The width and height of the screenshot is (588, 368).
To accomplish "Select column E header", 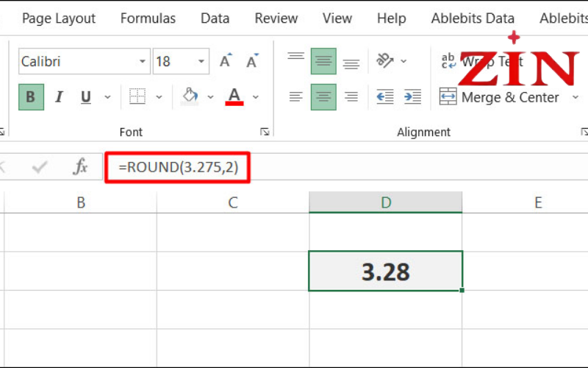I will [538, 202].
